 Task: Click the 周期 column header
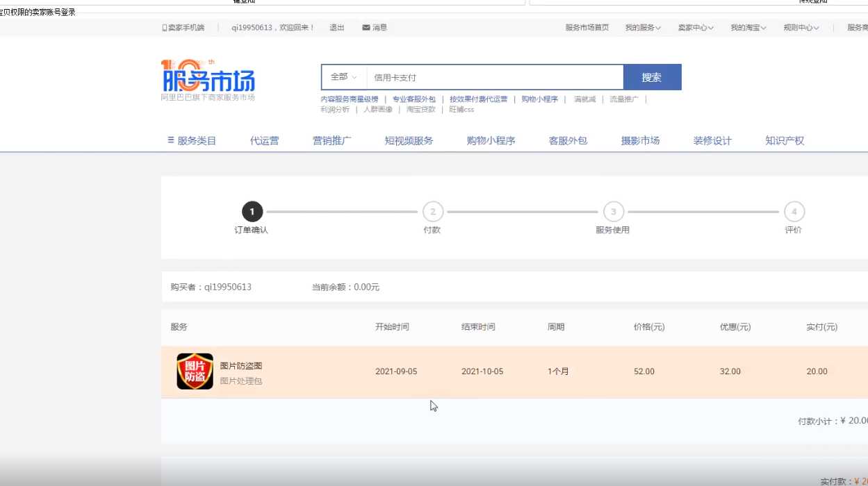click(x=556, y=327)
